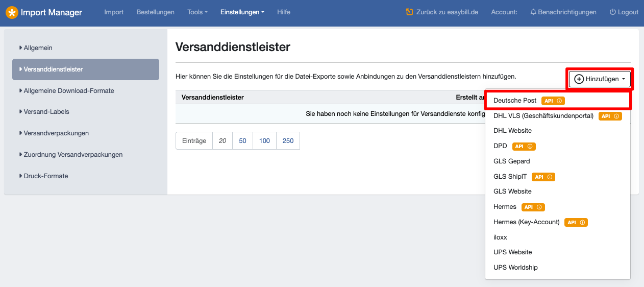Screen dimensions: 644x287
Task: Click the API badge beside GLS ShipIT
Action: click(543, 177)
